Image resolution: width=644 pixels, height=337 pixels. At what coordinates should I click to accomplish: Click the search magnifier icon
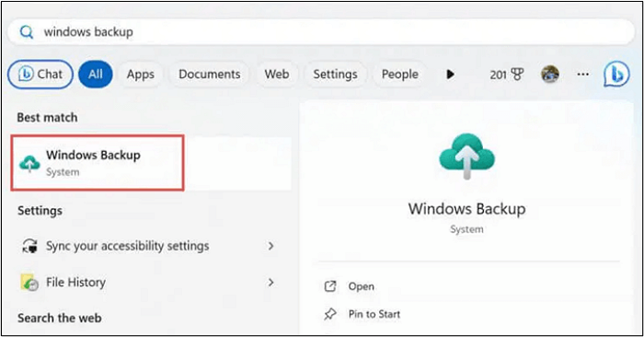27,32
